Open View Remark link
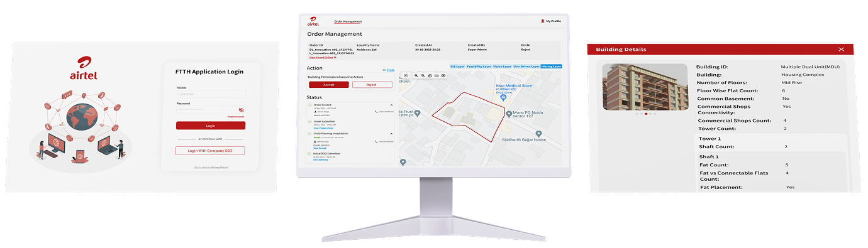This screenshot has height=248, width=868. 320,148
